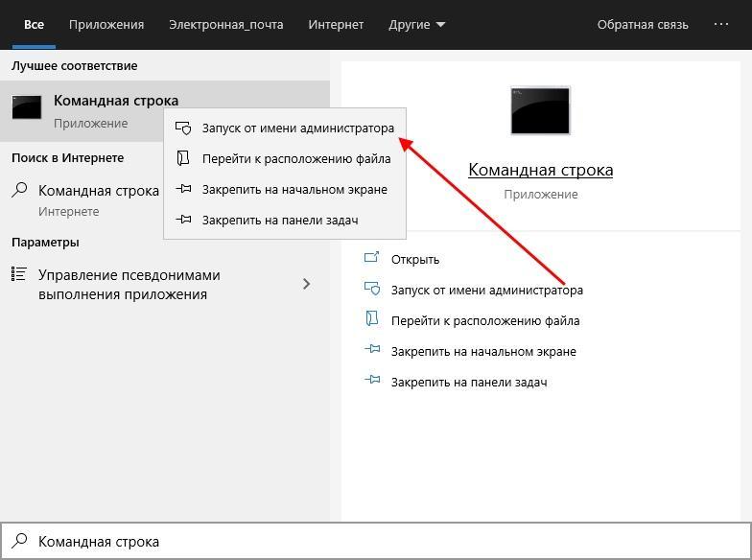Image resolution: width=752 pixels, height=560 pixels.
Task: Click Запуск от имени администратора in preview pane
Action: [x=487, y=290]
